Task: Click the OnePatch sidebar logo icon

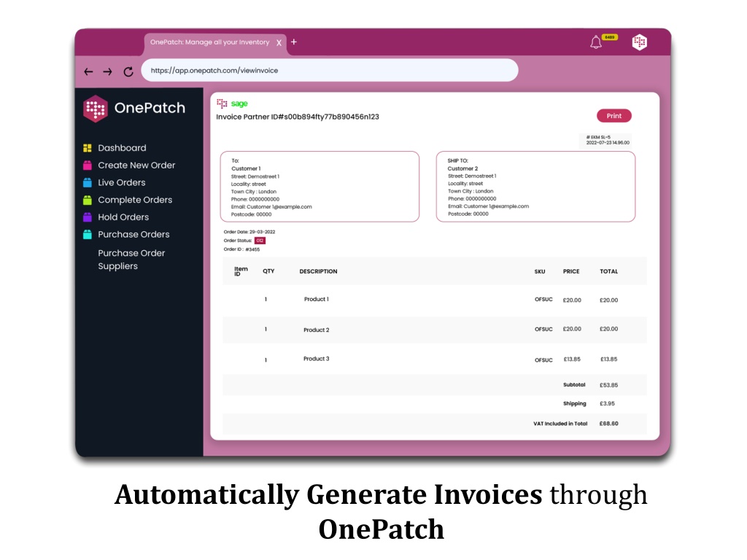Action: point(96,109)
